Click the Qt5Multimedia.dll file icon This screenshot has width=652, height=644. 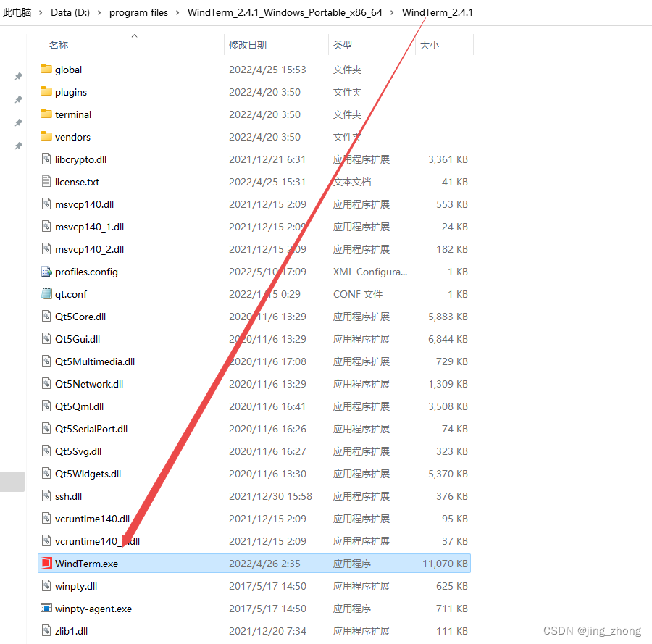tap(46, 361)
